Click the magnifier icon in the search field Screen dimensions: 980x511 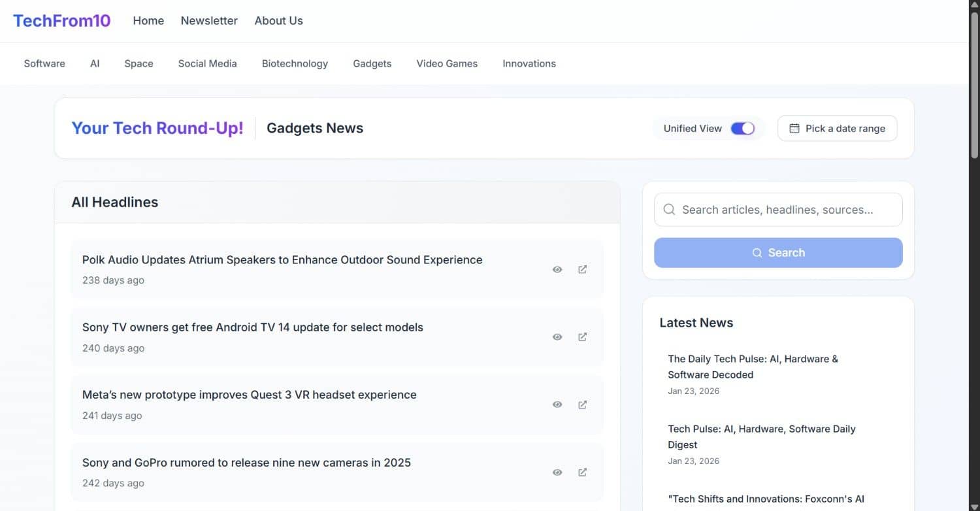click(x=669, y=210)
